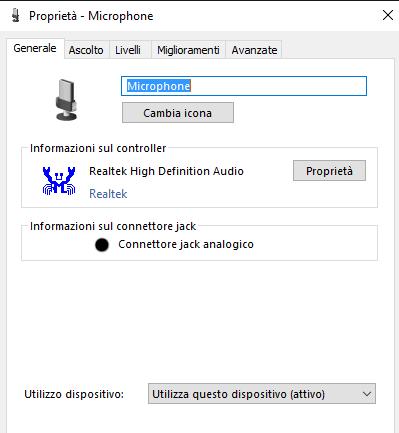399x433 pixels.
Task: Open controller Proprietà button
Action: click(x=329, y=171)
